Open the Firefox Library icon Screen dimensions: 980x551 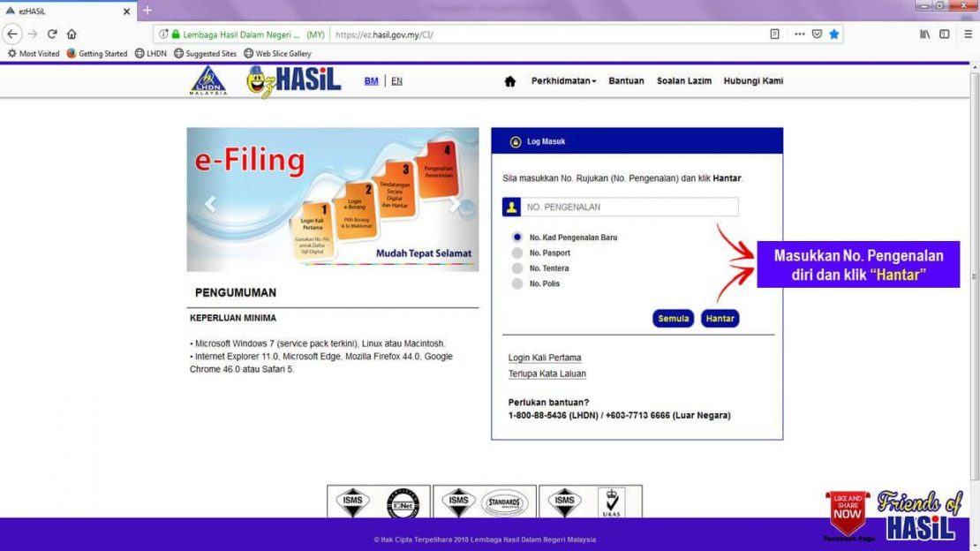(922, 33)
